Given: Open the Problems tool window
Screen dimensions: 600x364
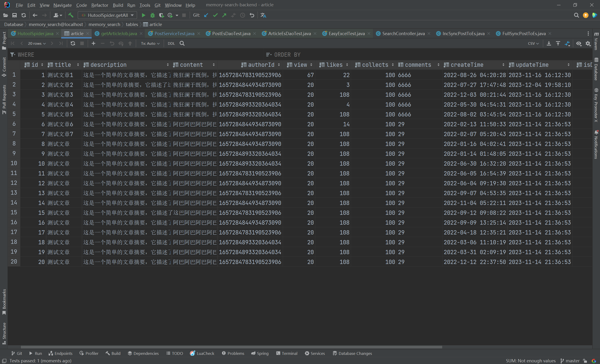Looking at the screenshot, I should tap(233, 353).
